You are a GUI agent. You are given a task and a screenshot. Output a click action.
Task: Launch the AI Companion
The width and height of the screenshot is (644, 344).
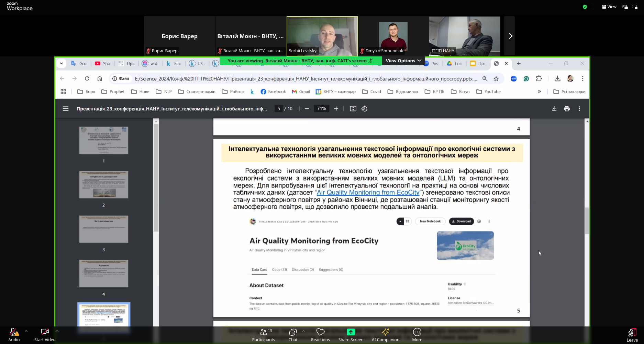tap(385, 335)
